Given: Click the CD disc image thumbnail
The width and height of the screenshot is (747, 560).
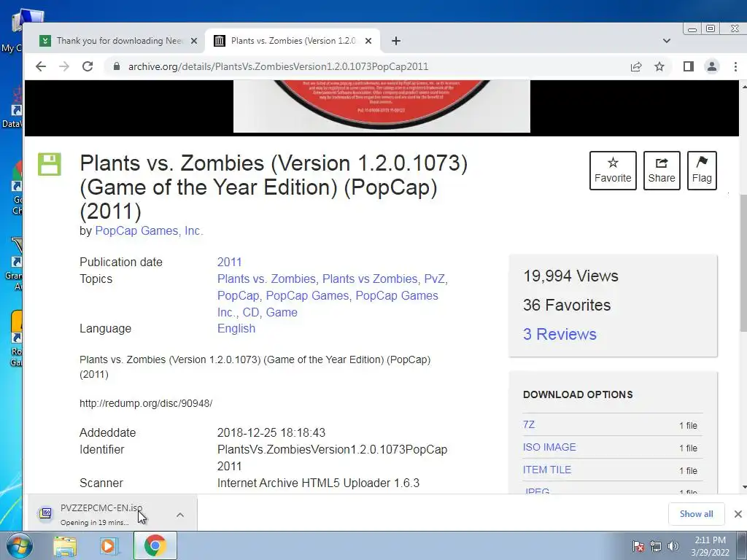Looking at the screenshot, I should 382,106.
